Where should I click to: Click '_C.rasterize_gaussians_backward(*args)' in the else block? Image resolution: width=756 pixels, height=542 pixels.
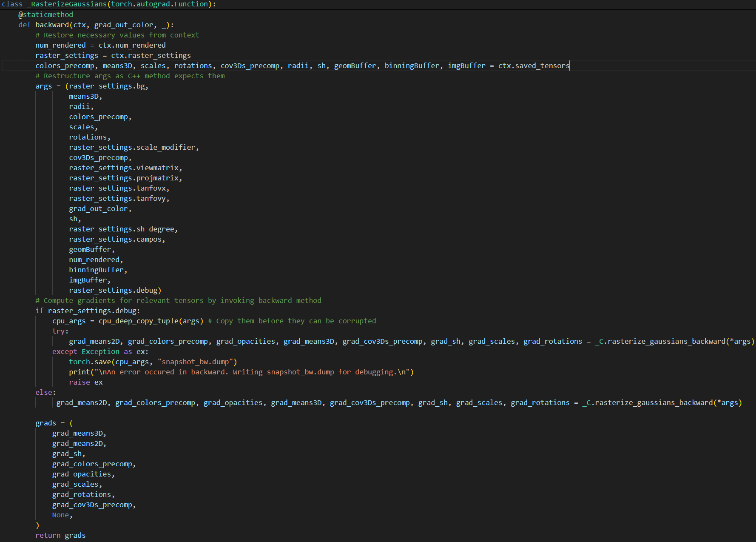662,402
